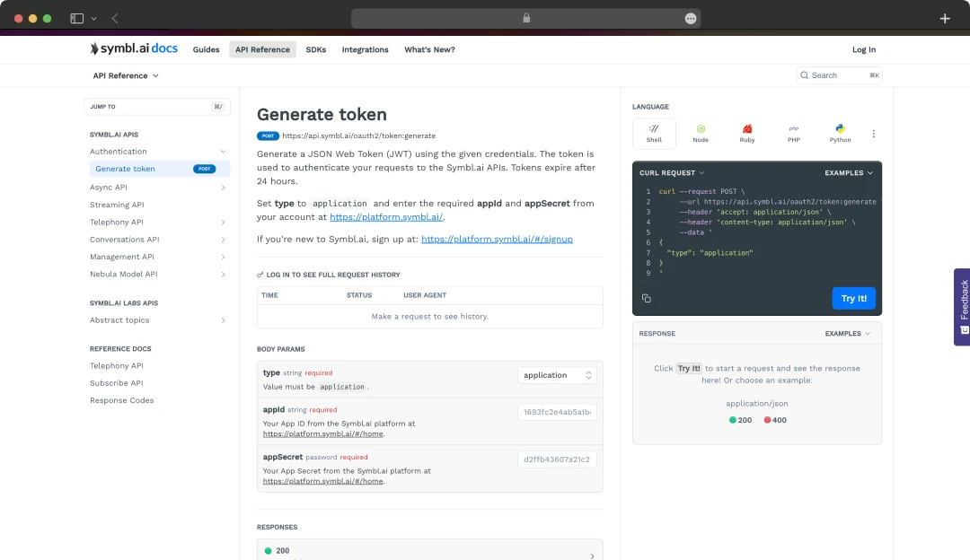Screen dimensions: 970x560
Task: Open the type value stepper control
Action: click(x=590, y=374)
